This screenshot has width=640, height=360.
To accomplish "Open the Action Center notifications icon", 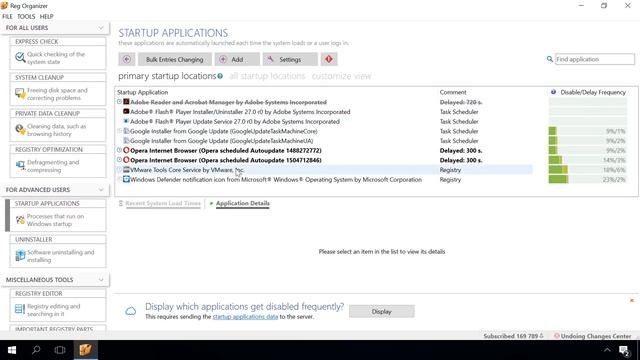I will coord(624,350).
